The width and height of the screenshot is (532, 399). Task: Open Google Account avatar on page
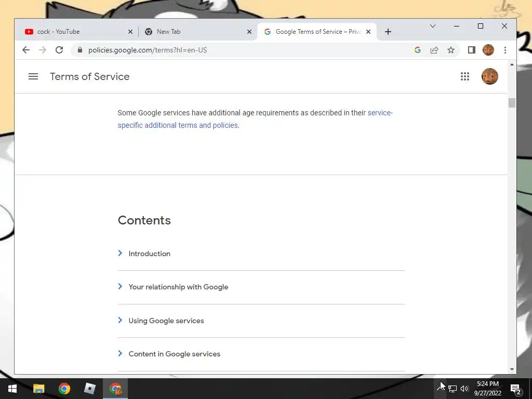pyautogui.click(x=490, y=76)
